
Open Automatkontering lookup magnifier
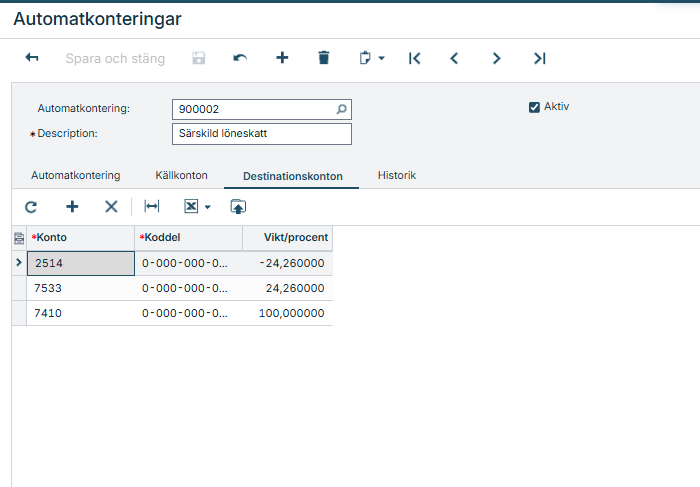pyautogui.click(x=341, y=109)
